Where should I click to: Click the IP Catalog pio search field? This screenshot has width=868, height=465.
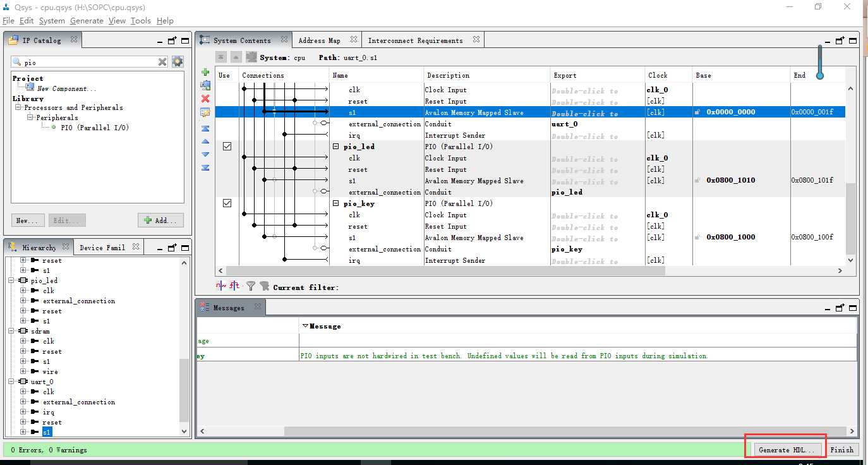[88, 63]
